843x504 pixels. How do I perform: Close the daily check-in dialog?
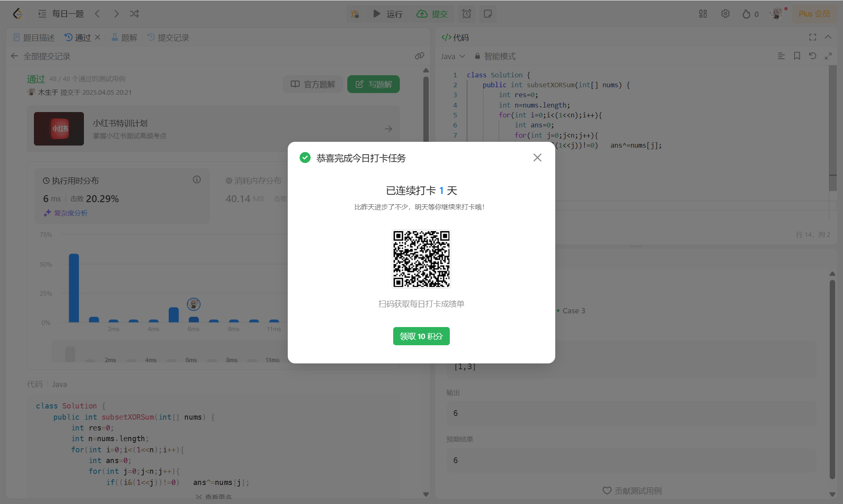tap(537, 158)
